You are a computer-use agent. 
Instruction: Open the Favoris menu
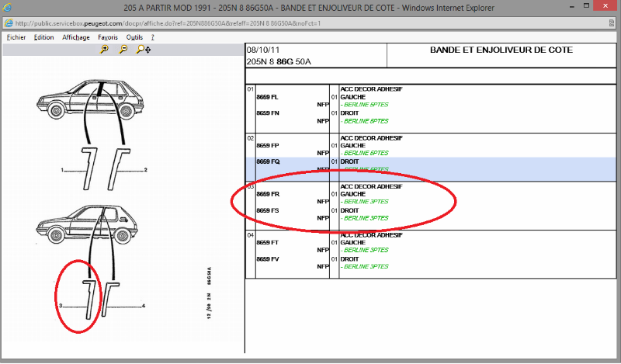click(x=108, y=37)
